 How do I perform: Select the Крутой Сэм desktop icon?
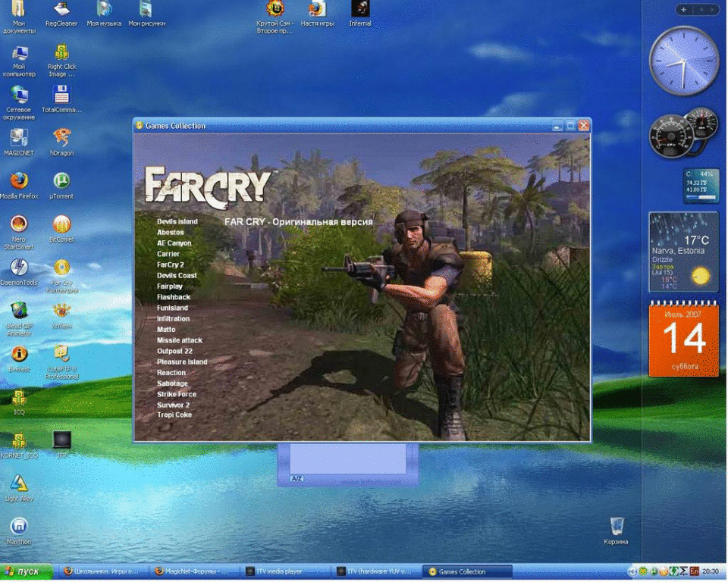pos(275,17)
